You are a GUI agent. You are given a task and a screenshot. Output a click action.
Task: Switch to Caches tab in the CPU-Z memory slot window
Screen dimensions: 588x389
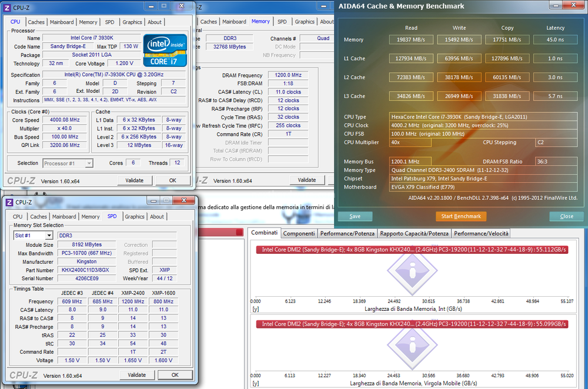(x=39, y=217)
